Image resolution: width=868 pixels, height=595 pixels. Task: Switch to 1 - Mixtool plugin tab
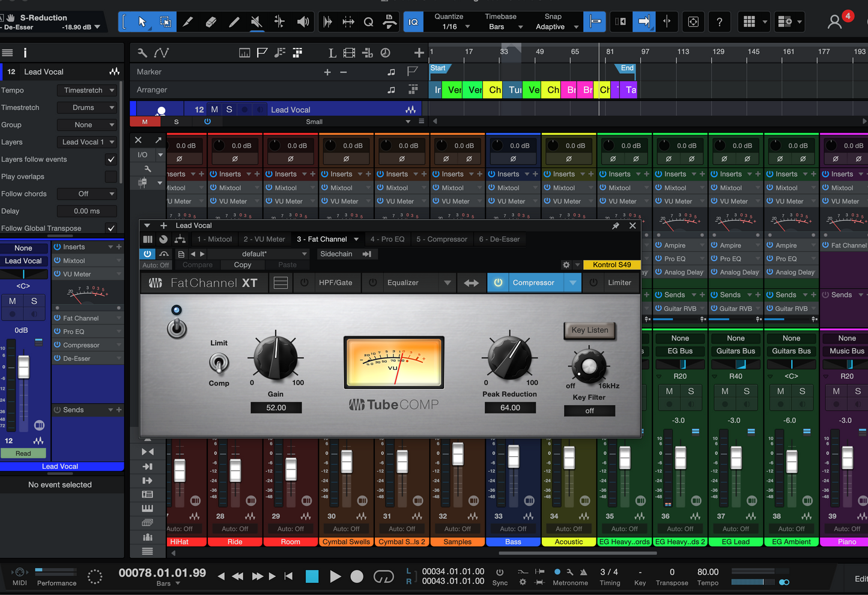tap(214, 239)
